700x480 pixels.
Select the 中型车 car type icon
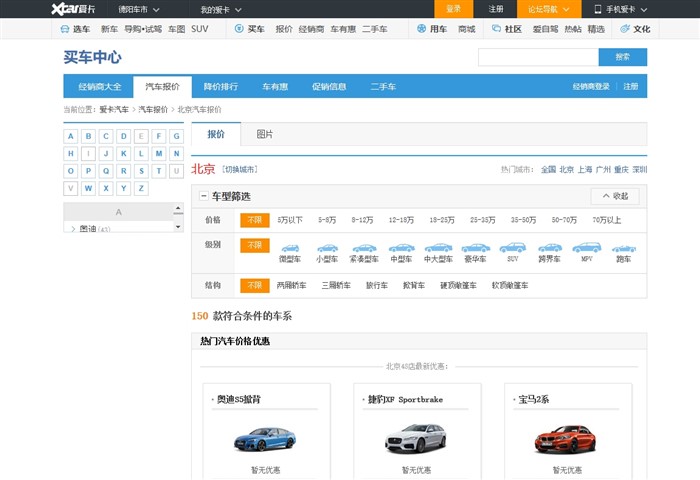point(401,248)
